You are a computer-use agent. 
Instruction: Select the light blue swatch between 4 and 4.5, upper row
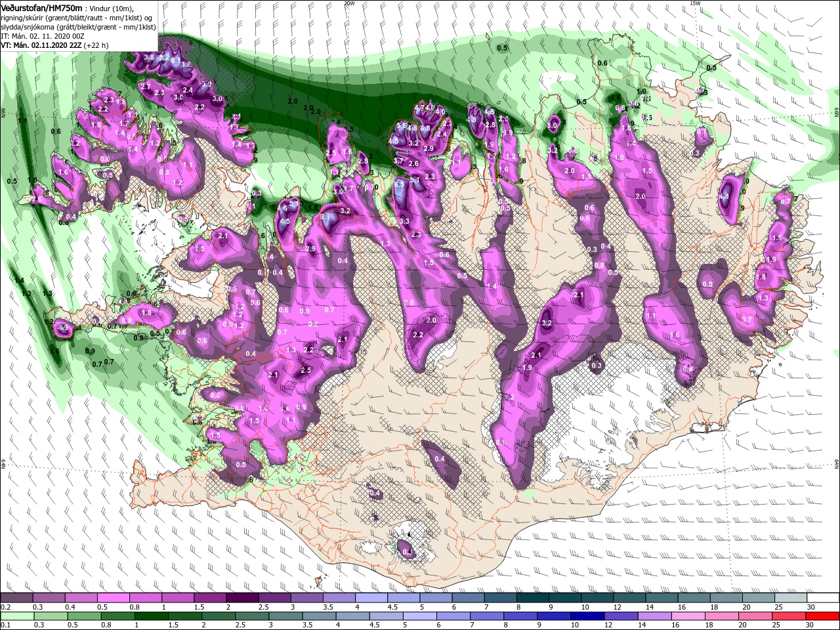click(371, 597)
